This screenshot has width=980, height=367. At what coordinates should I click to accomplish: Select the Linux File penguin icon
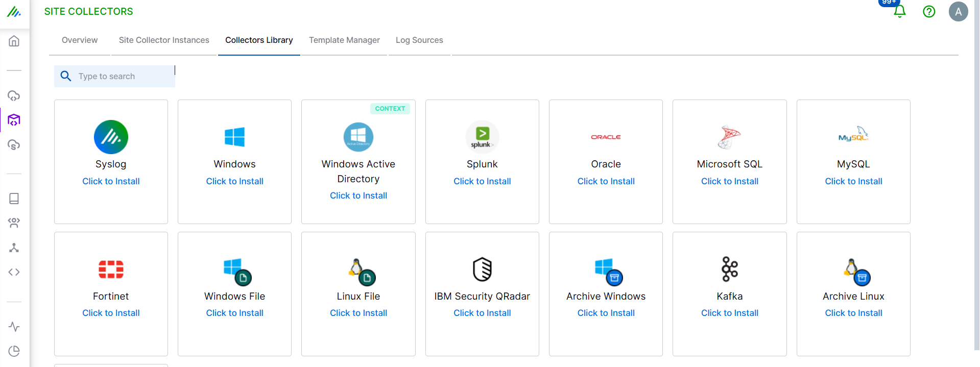point(362,272)
